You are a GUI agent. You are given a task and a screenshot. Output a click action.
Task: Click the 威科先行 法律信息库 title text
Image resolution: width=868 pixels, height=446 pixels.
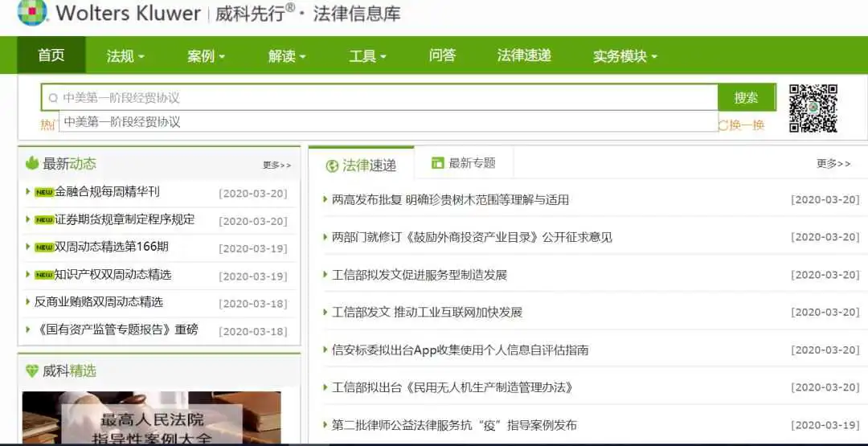point(308,14)
